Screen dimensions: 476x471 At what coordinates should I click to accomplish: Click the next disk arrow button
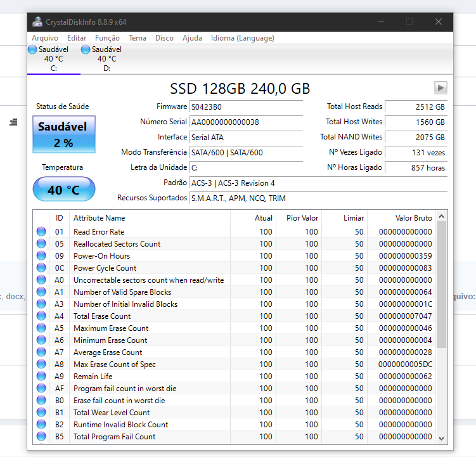click(x=441, y=88)
